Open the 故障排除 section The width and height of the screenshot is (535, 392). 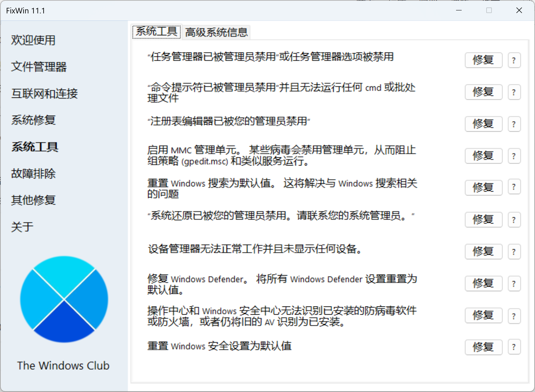click(x=33, y=173)
